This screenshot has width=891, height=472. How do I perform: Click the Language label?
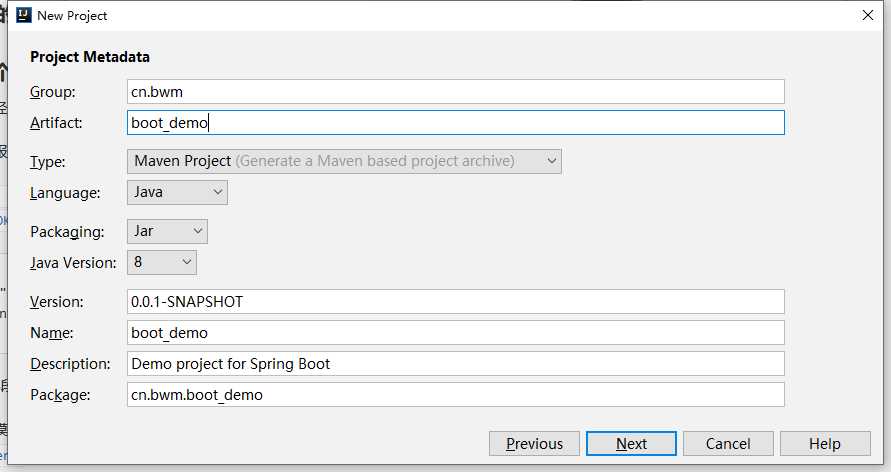coord(65,193)
